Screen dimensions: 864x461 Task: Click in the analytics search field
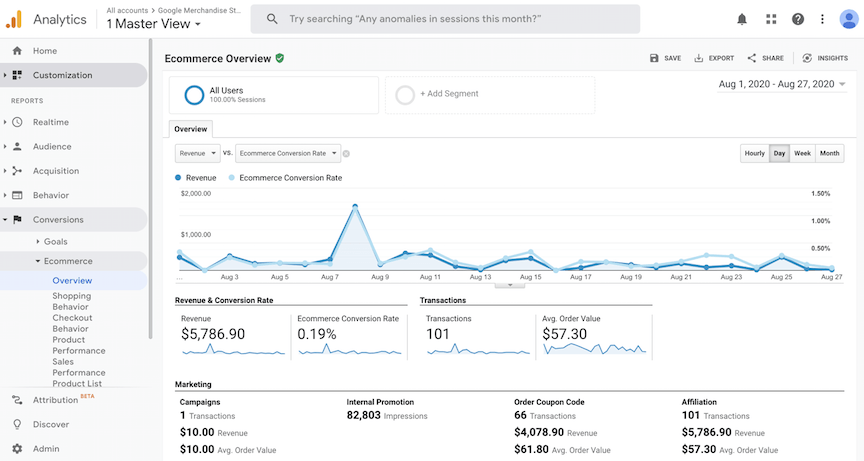pyautogui.click(x=445, y=19)
